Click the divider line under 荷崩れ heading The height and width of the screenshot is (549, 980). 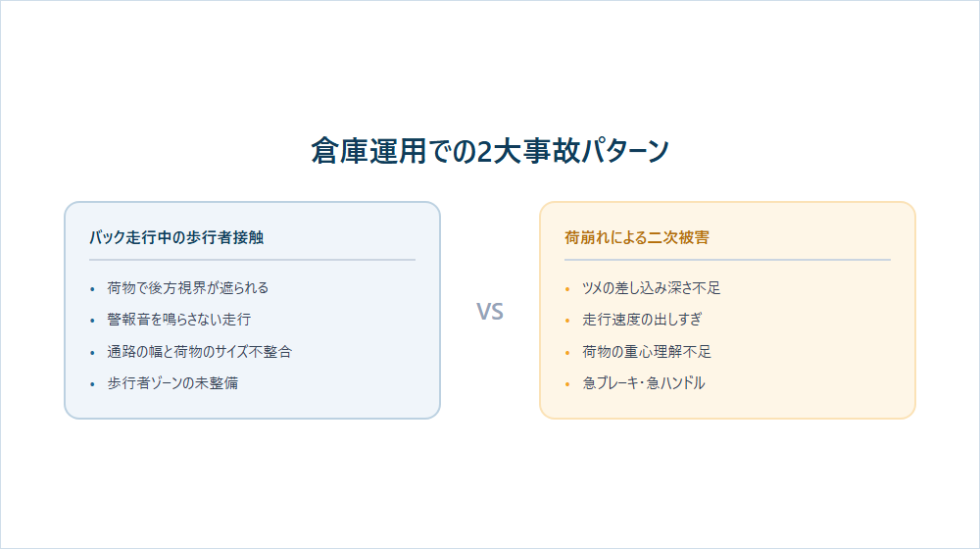[727, 260]
